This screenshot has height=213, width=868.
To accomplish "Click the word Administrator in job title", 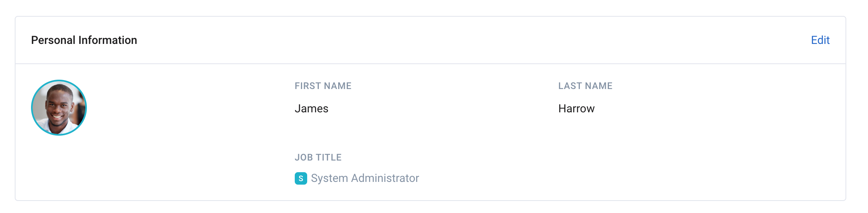I will (x=385, y=178).
